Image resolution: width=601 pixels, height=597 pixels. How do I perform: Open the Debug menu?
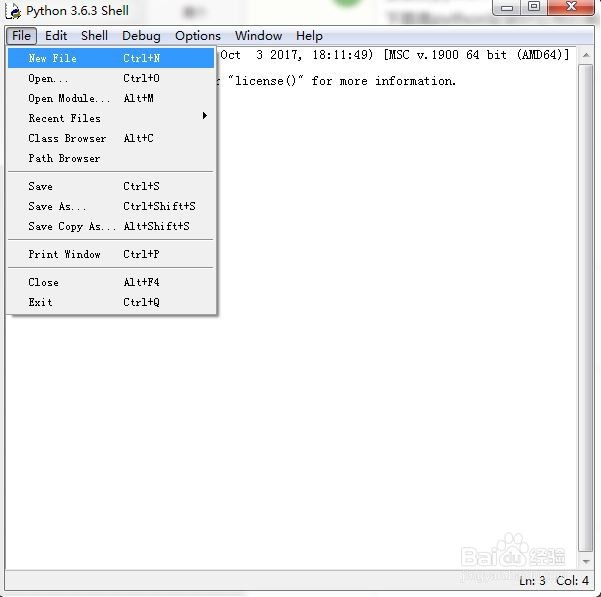pos(141,36)
